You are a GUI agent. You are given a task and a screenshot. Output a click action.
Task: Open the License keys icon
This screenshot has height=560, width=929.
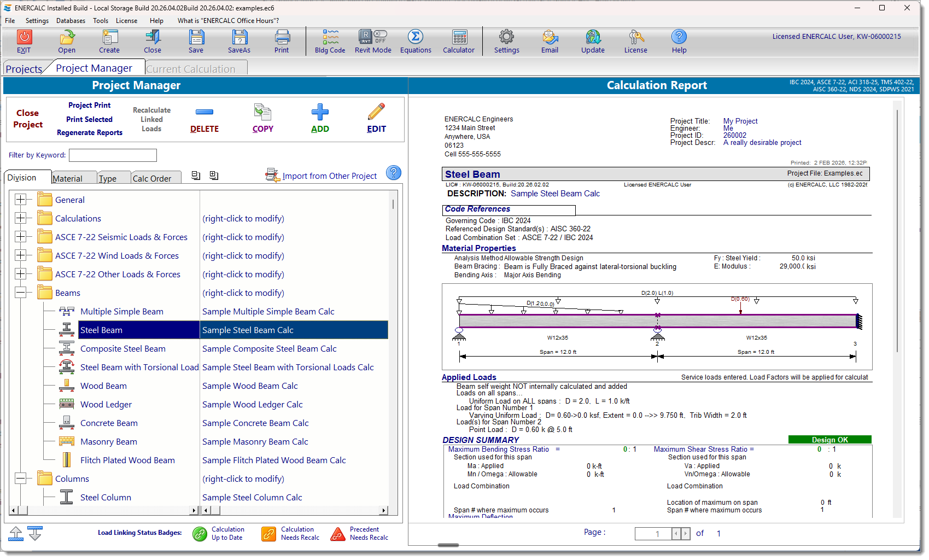tap(636, 37)
